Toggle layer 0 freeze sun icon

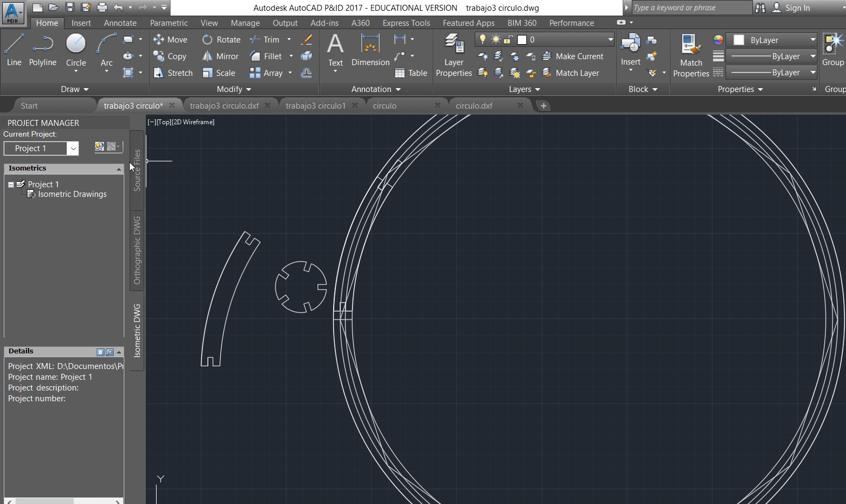496,39
